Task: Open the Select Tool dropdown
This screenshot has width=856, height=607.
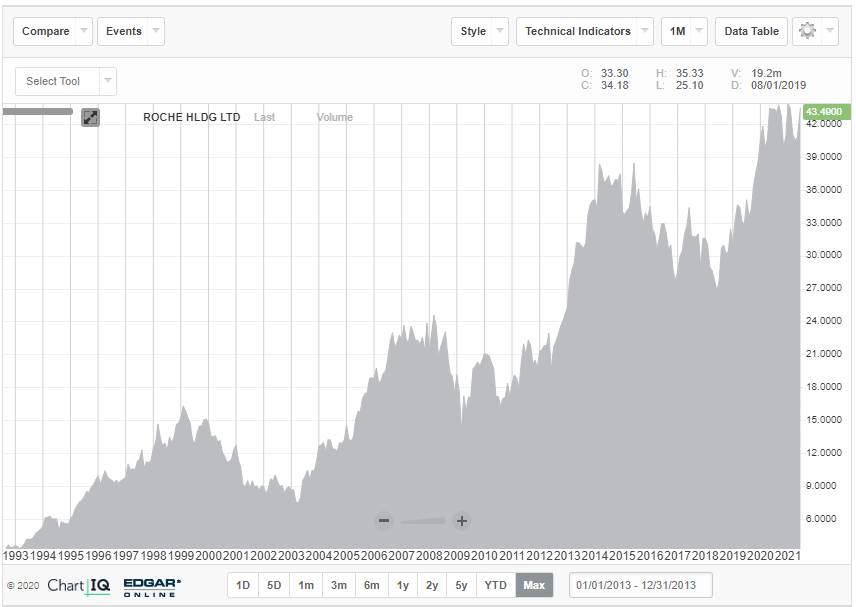Action: tap(66, 81)
